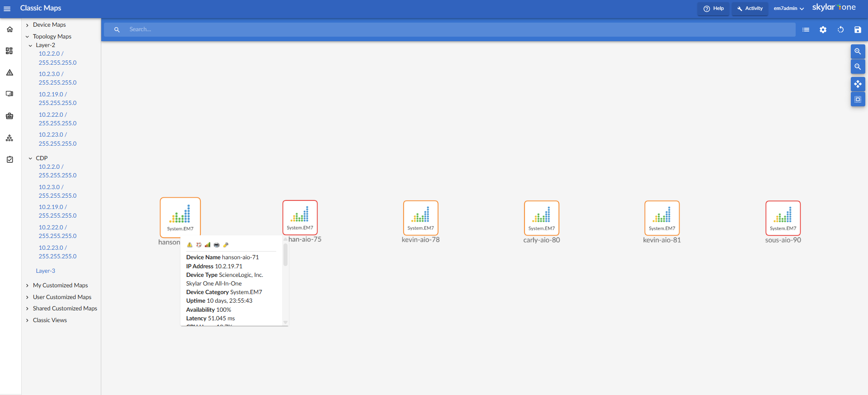Collapse the Layer-2 tree section

30,46
